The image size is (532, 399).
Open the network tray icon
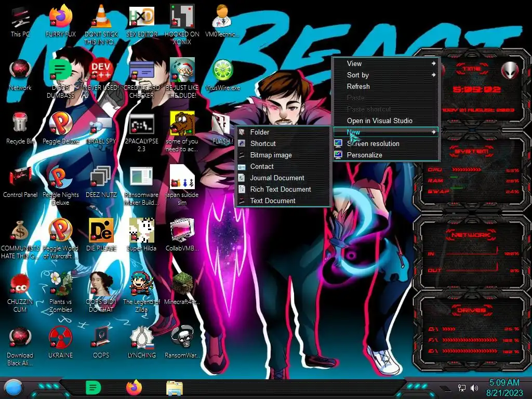pos(462,388)
